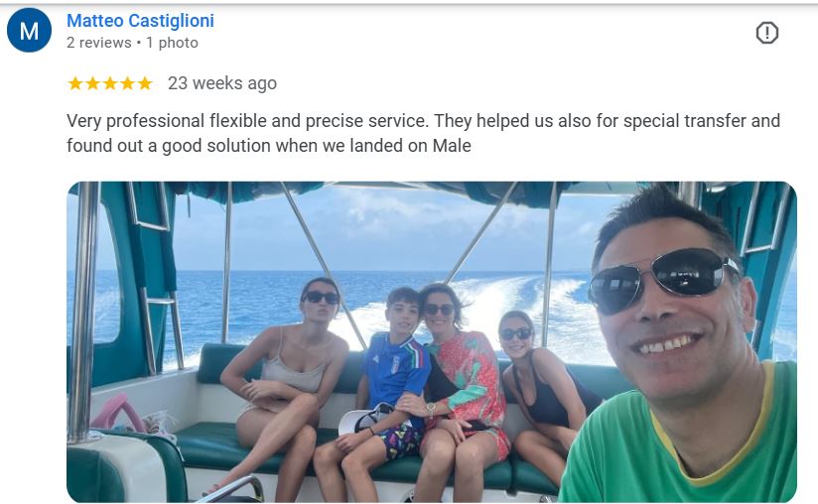Click the "2 reviews" count text
The image size is (818, 504).
click(x=99, y=43)
